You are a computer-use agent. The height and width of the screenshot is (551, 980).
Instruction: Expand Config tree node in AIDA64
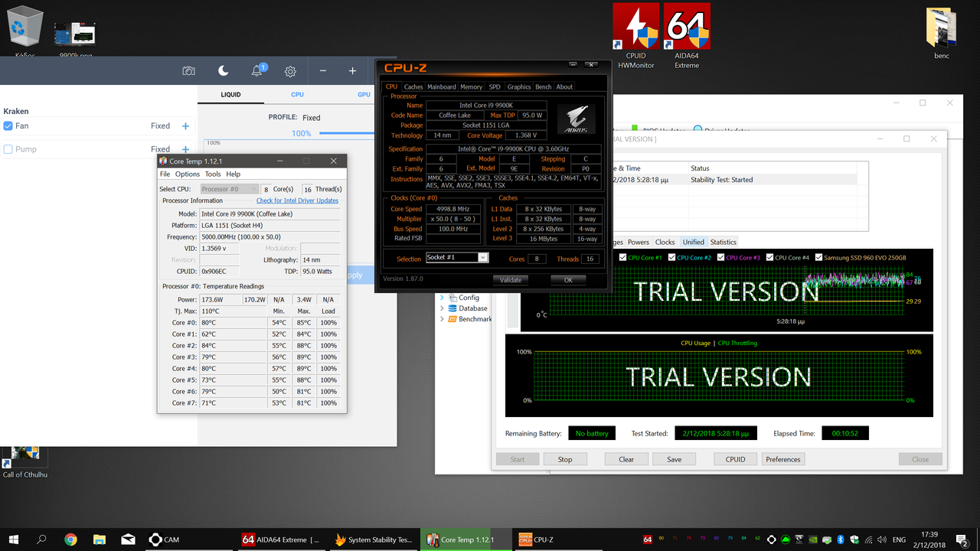click(x=442, y=298)
